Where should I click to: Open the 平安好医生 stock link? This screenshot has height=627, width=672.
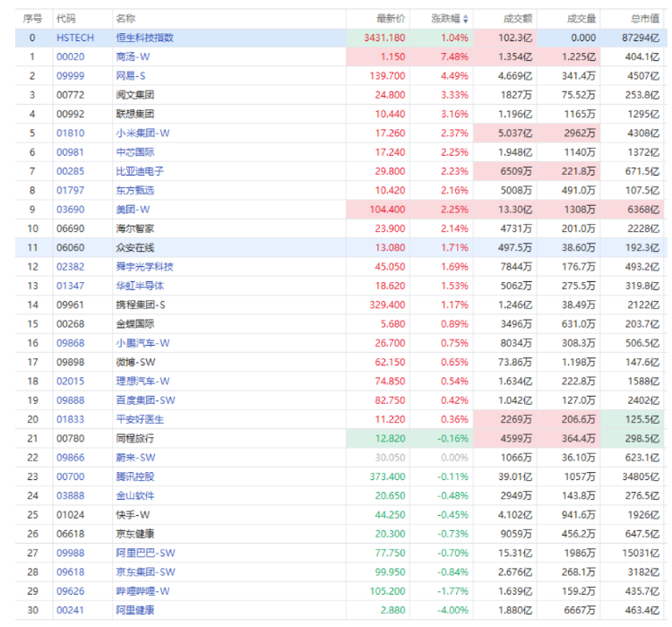pyautogui.click(x=140, y=419)
